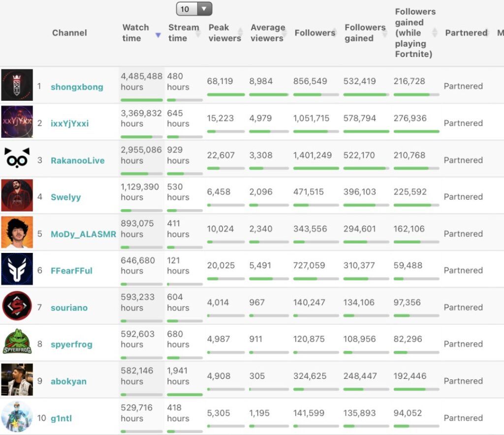The image size is (504, 435).
Task: Click shongxbong's watch time progress bar
Action: (x=142, y=100)
